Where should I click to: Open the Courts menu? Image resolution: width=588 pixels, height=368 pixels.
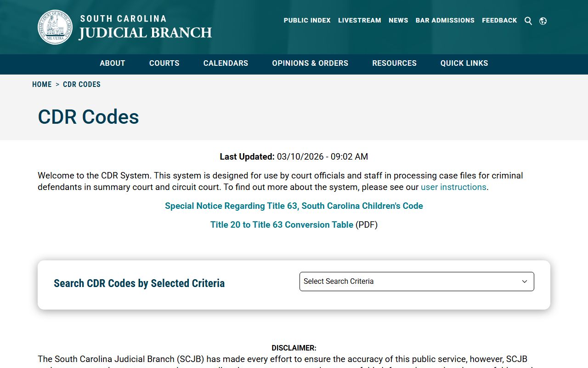164,63
